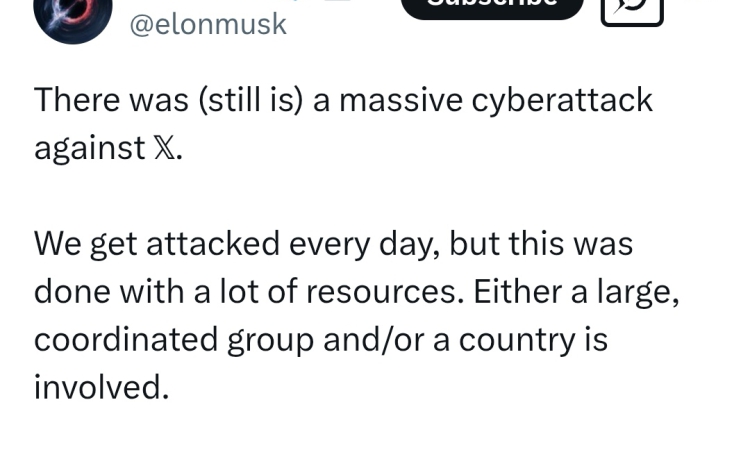Viewport: 750px width, 450px height.
Task: Open the @elonmusk handle link
Action: [x=208, y=24]
